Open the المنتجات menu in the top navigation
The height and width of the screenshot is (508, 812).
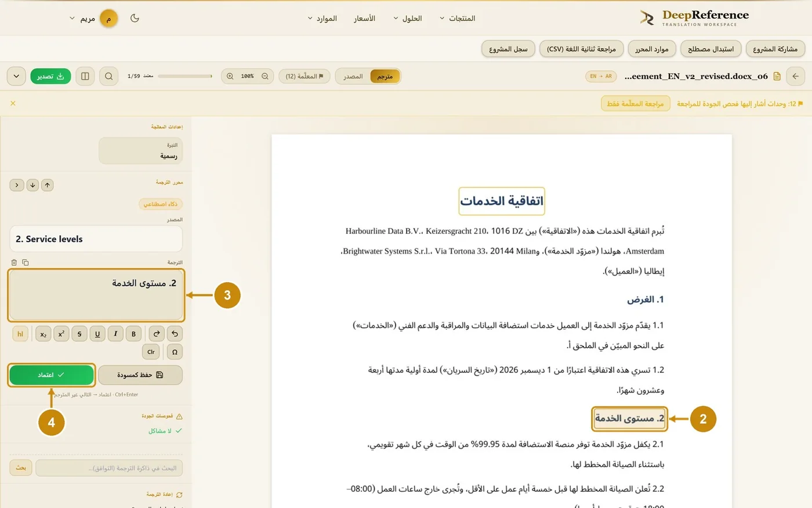click(458, 19)
